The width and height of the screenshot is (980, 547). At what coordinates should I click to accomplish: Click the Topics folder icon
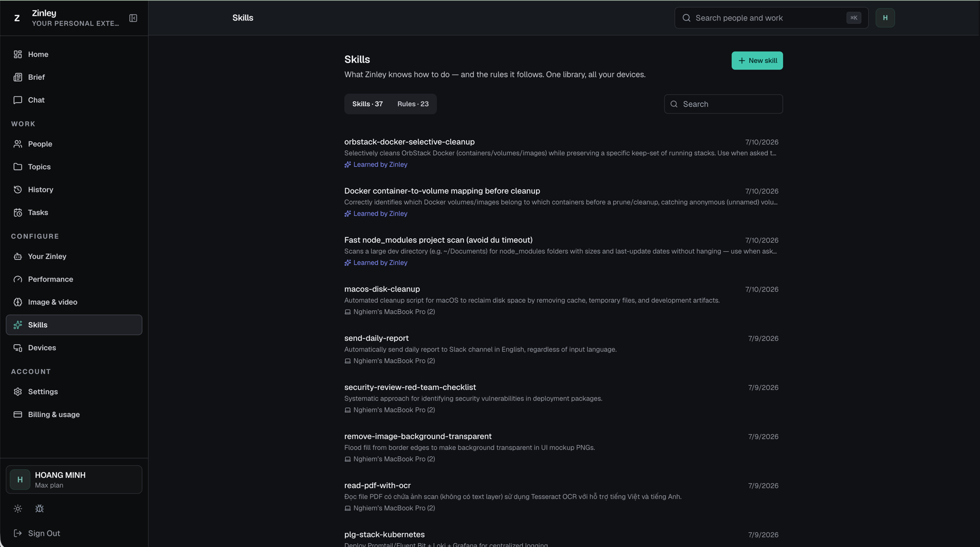tap(18, 166)
